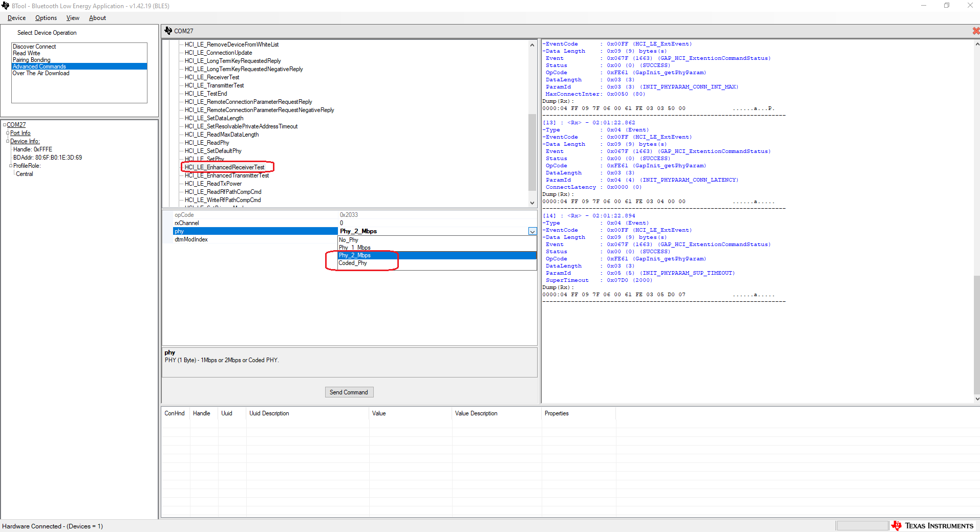Screen dimensions: 980x532
Task: Expand the ProfileRole node
Action: click(10, 165)
